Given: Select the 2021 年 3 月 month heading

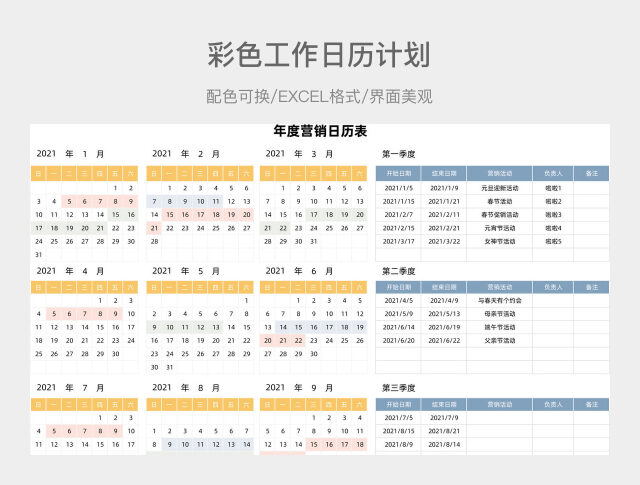Looking at the screenshot, I should (x=299, y=154).
